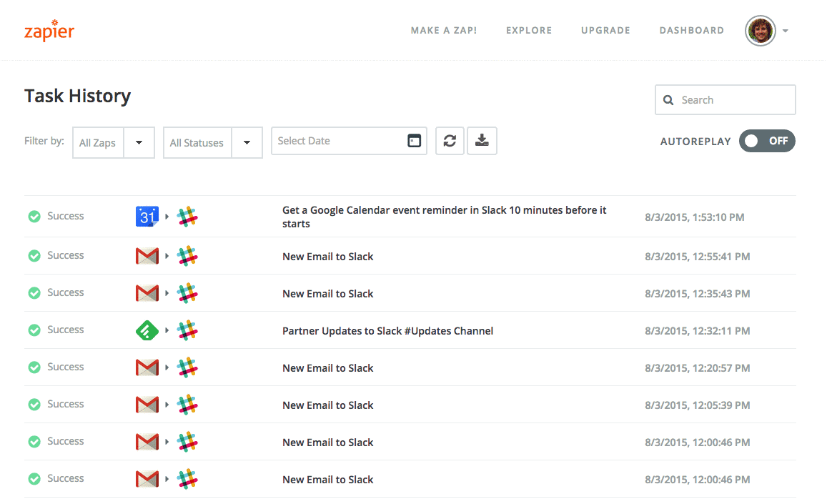Open the All Zaps filter dropdown
827x504 pixels.
tap(114, 142)
